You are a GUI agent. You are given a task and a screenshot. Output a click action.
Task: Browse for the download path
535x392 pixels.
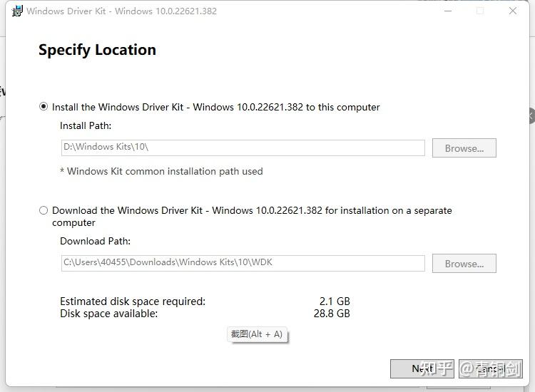tap(464, 264)
